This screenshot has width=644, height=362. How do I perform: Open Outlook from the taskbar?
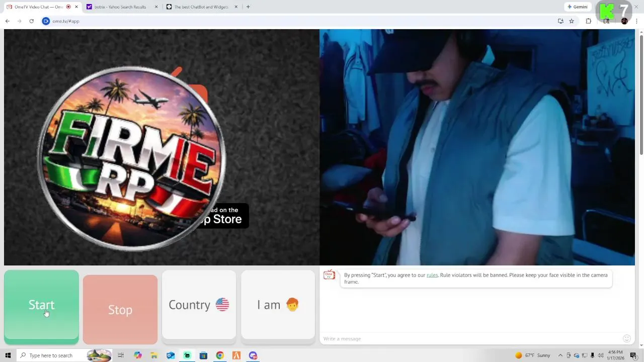(x=171, y=355)
